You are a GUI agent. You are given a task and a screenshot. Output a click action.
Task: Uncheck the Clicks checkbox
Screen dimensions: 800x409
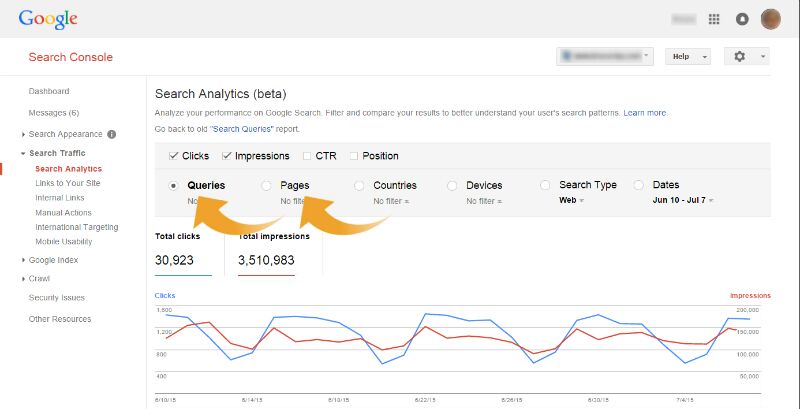174,156
